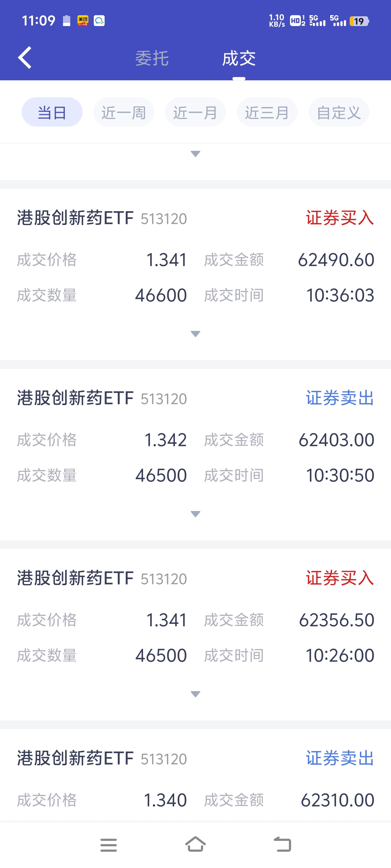
Task: Expand details of the 10:26:00 trade
Action: pos(195,694)
